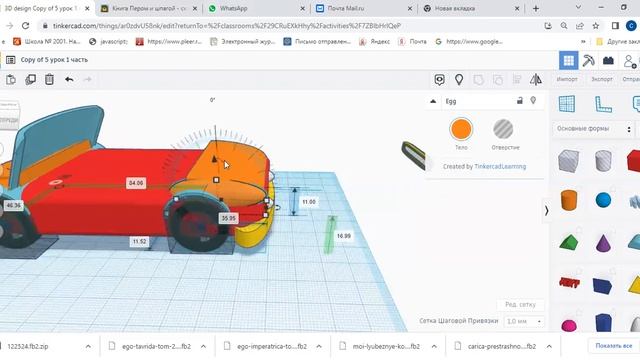
Task: Redo the undone action
Action: [x=87, y=79]
